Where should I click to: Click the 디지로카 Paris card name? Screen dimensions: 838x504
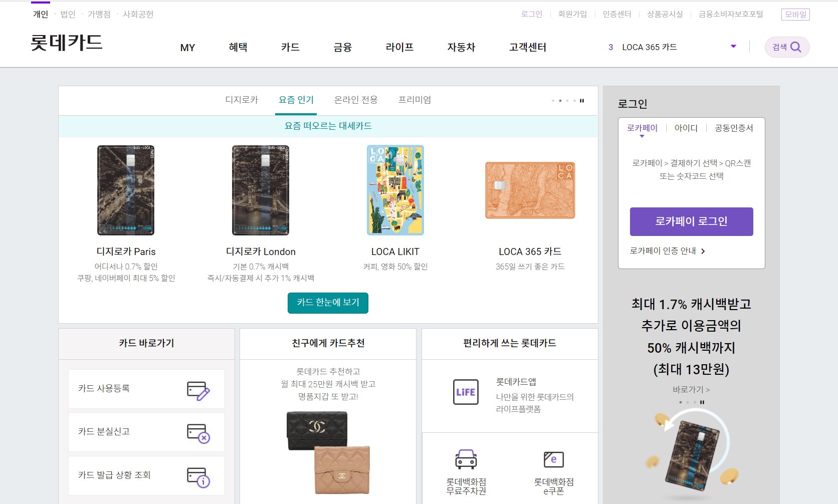click(126, 251)
